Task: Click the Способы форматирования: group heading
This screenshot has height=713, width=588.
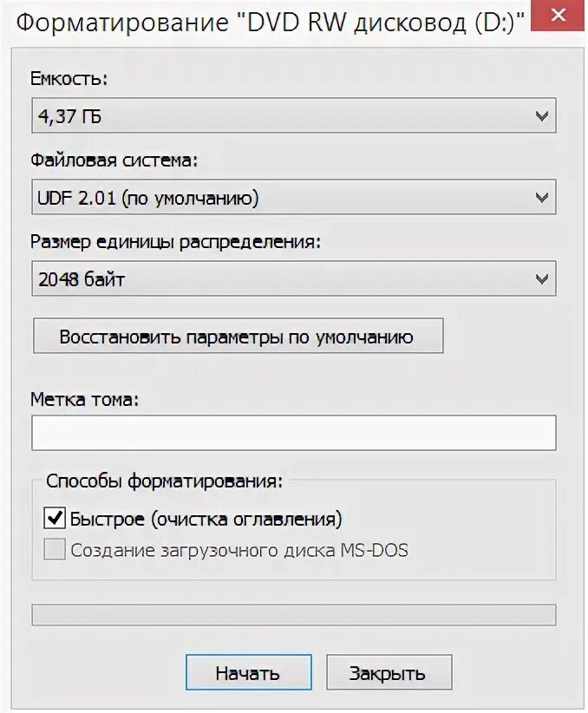Action: pos(164,481)
